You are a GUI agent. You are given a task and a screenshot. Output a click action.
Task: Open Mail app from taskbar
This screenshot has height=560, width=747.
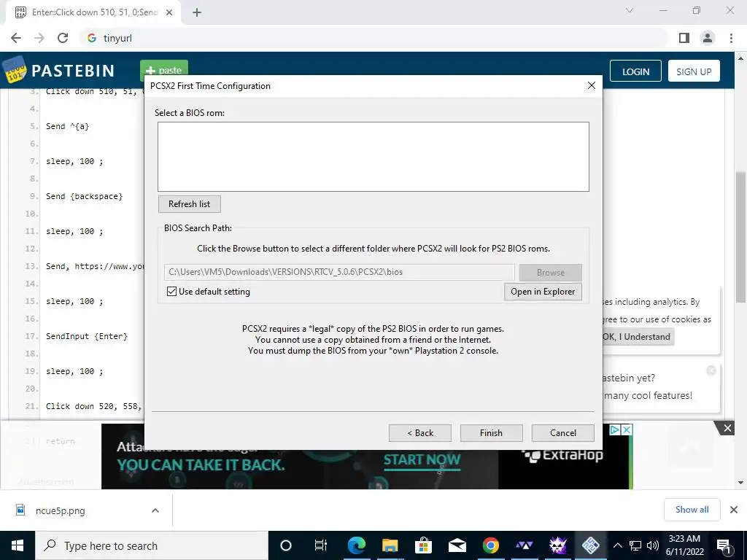[457, 545]
